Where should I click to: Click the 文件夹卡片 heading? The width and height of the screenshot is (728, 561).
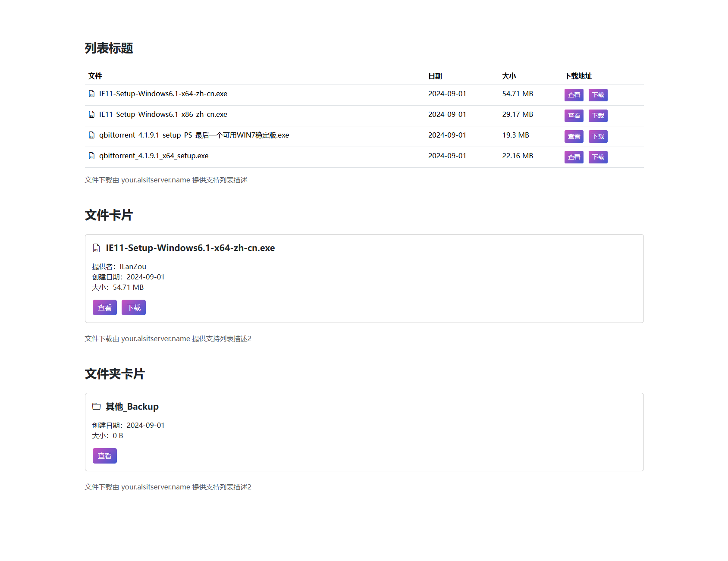click(x=115, y=373)
